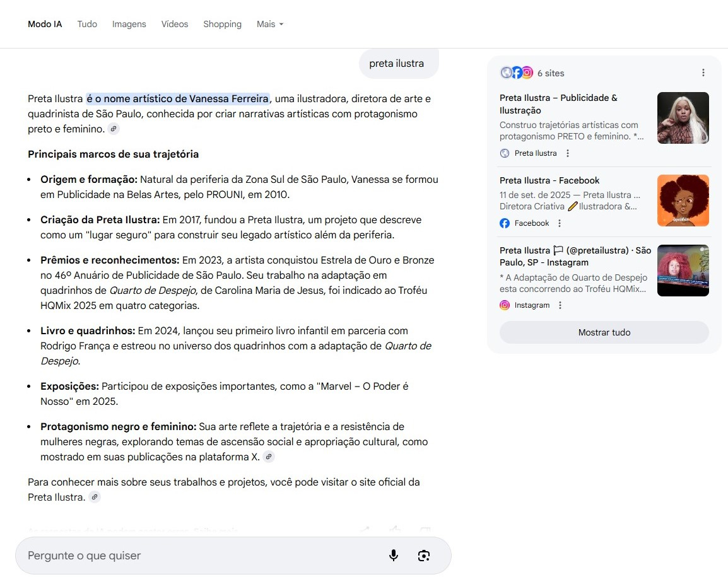Switch to the 'Imagens' tab

coord(129,24)
